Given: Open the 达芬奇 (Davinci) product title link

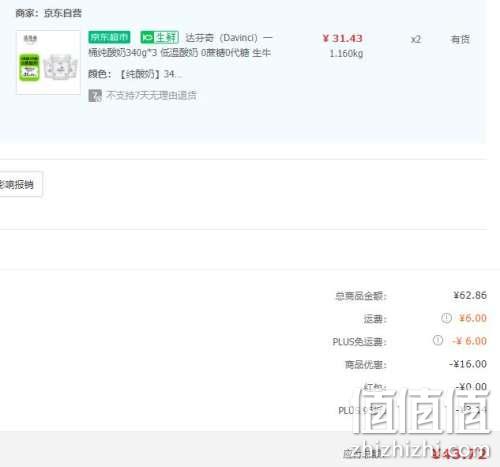Looking at the screenshot, I should pyautogui.click(x=180, y=45).
